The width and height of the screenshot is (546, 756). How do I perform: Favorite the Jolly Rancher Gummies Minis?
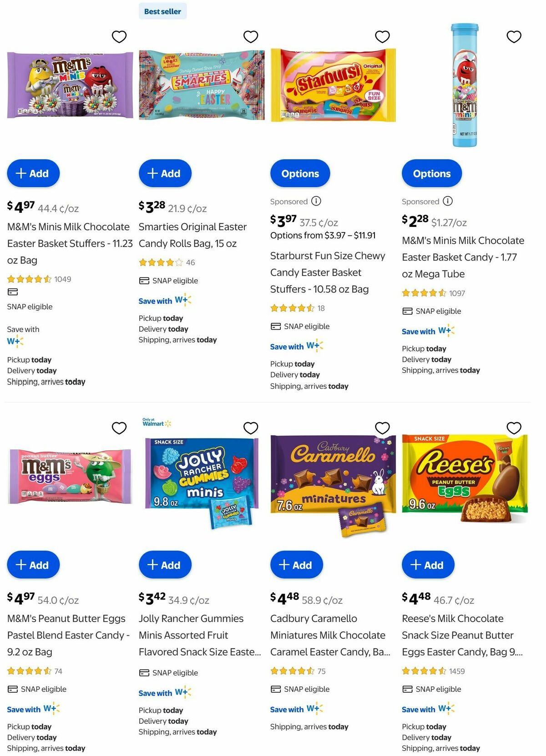pyautogui.click(x=251, y=428)
